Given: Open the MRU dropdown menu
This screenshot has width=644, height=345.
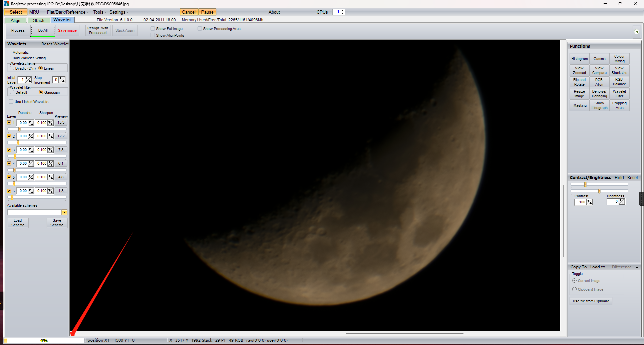Looking at the screenshot, I should (35, 12).
